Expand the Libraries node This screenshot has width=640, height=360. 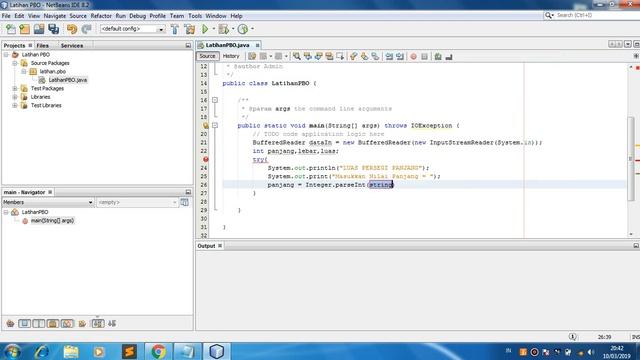pyautogui.click(x=15, y=97)
